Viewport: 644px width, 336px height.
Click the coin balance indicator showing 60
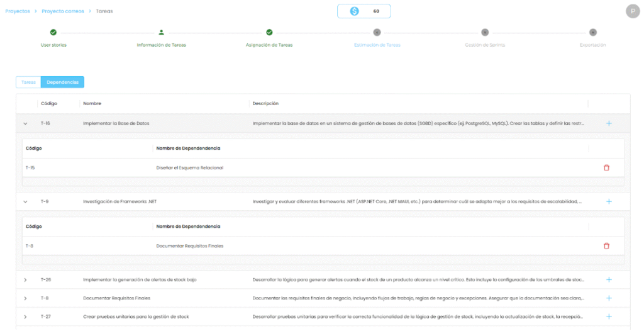(364, 11)
